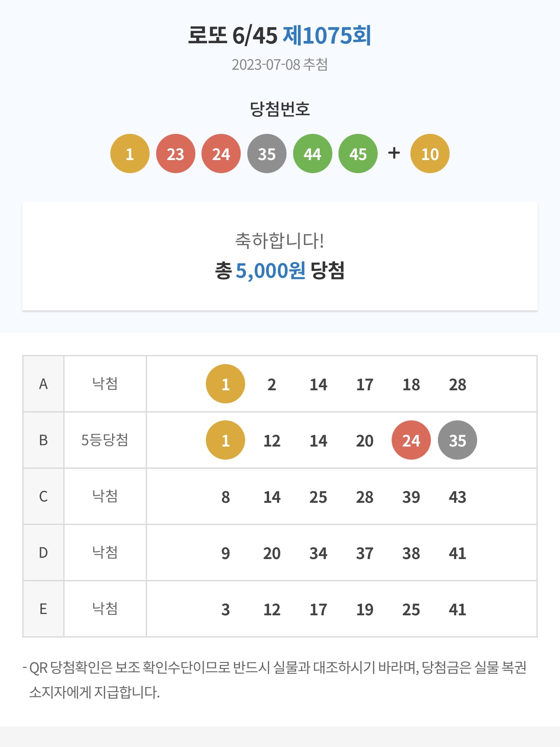
Task: Click the green winning ball number 45
Action: [x=358, y=153]
